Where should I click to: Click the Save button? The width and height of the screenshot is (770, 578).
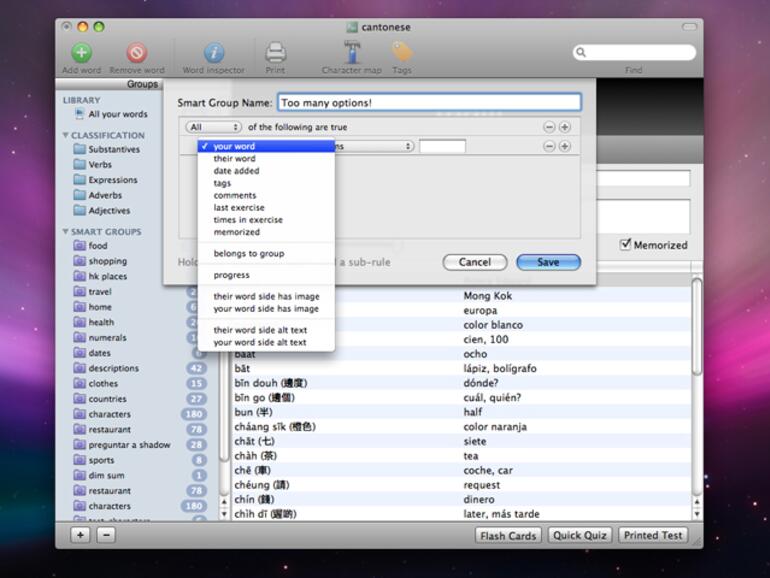tap(548, 262)
